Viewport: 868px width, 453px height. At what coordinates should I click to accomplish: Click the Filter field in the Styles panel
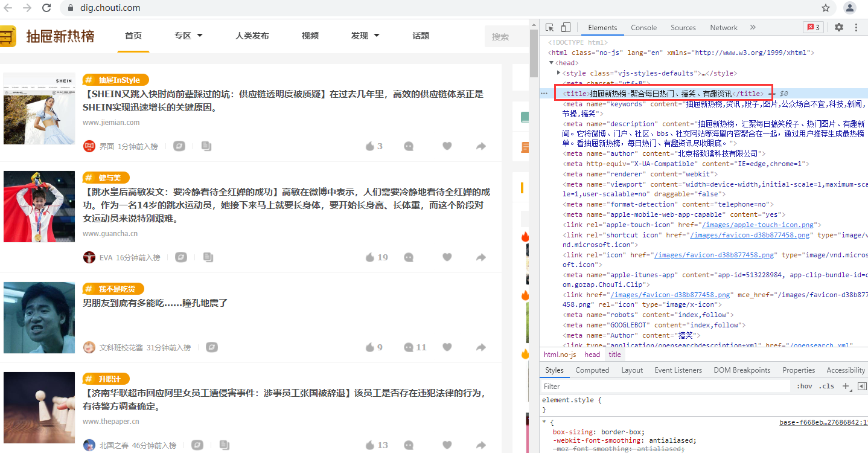click(x=604, y=385)
